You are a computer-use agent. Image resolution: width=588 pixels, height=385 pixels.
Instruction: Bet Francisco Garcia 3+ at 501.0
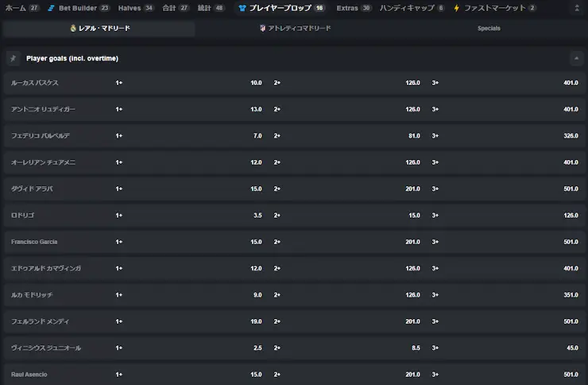[x=505, y=242]
